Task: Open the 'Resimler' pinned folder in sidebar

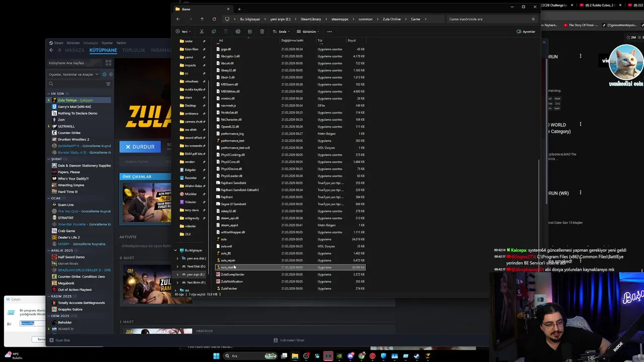Action: (191, 178)
